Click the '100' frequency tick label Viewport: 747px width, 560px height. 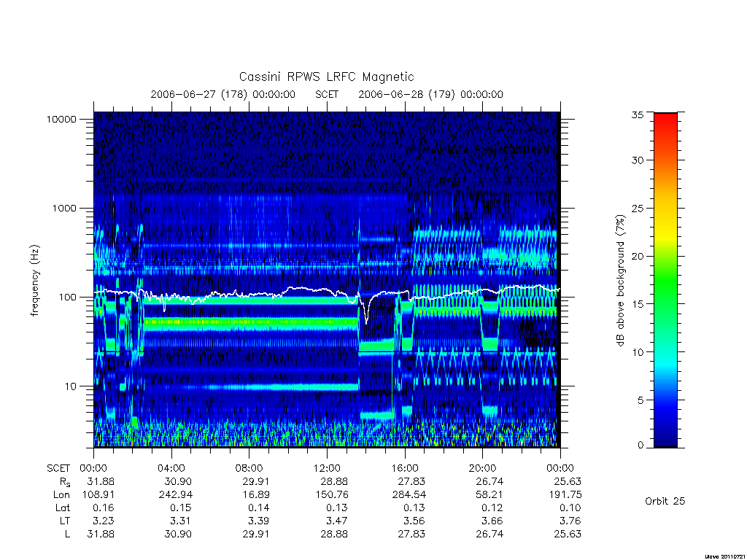point(67,297)
